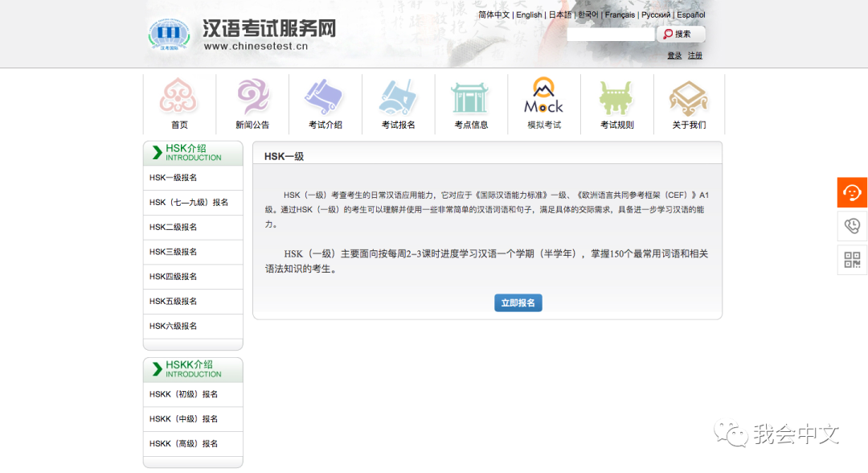
Task: Click the 注册 register link
Action: [x=694, y=56]
